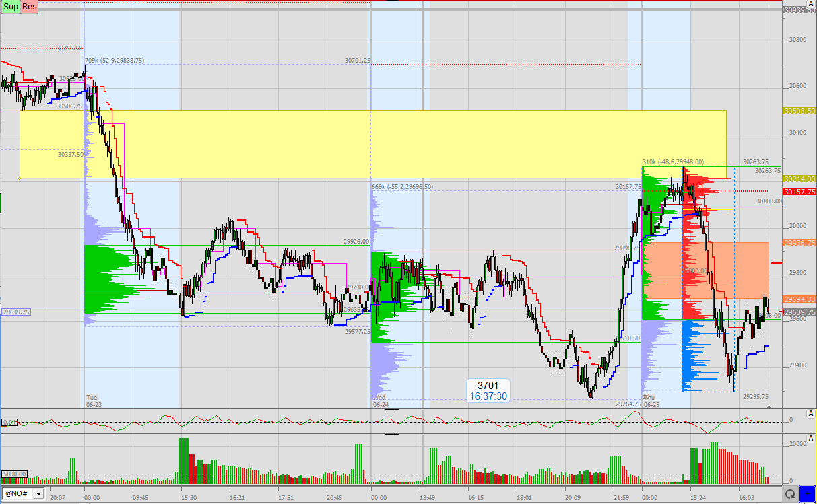Click the blue plus button at the bottom right
This screenshot has height=504, width=817.
click(x=807, y=493)
